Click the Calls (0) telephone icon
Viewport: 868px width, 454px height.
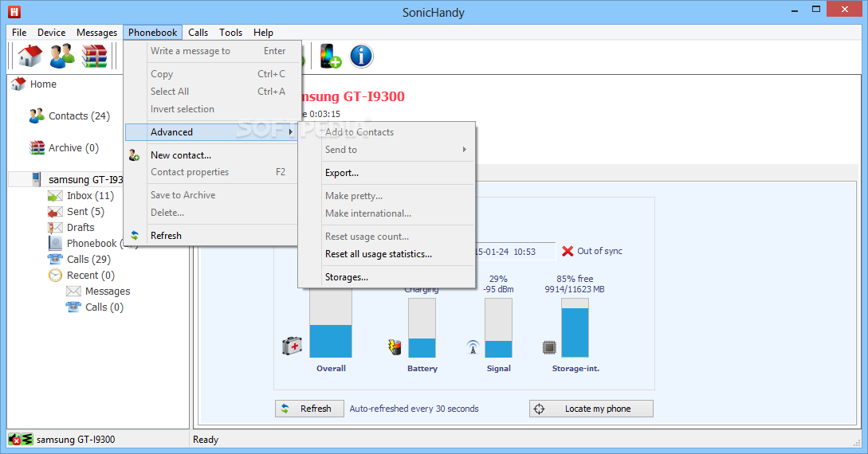coord(73,307)
